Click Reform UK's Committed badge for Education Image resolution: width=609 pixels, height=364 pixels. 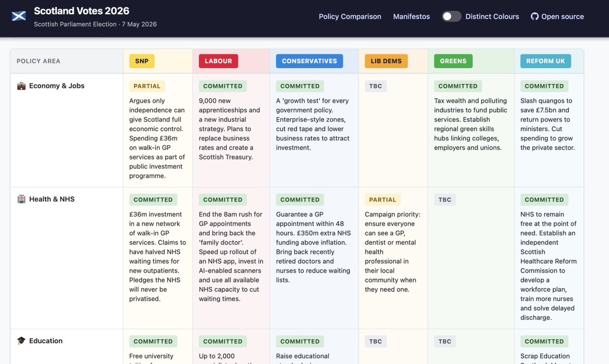[545, 342]
